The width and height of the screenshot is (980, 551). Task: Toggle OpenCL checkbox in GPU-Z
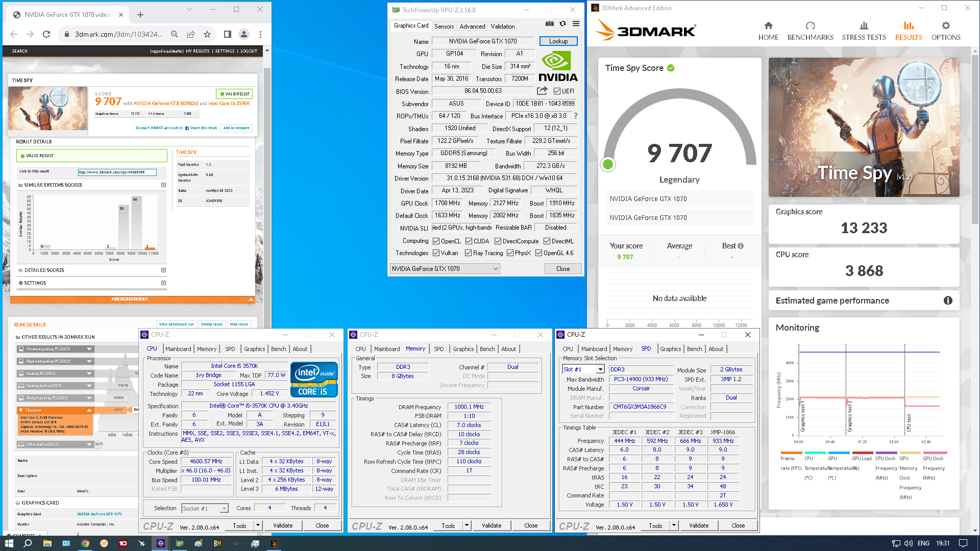436,241
